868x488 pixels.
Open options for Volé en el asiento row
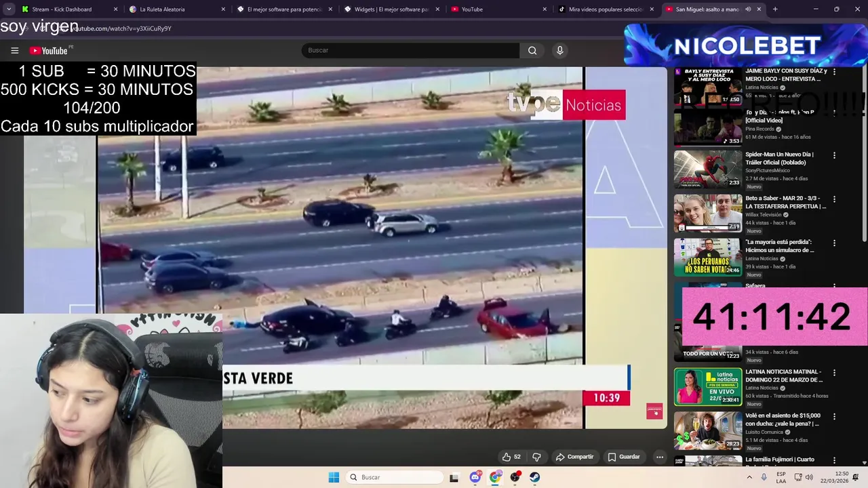point(834,416)
